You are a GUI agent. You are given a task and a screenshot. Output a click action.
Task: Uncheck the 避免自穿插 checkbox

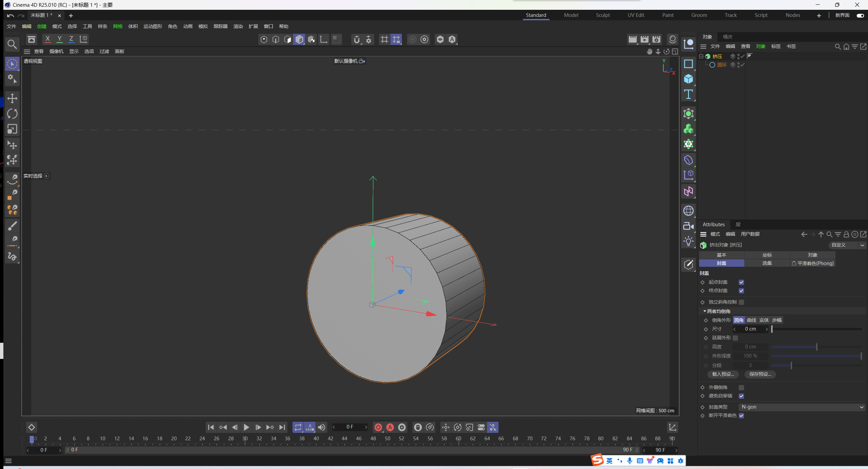point(742,396)
